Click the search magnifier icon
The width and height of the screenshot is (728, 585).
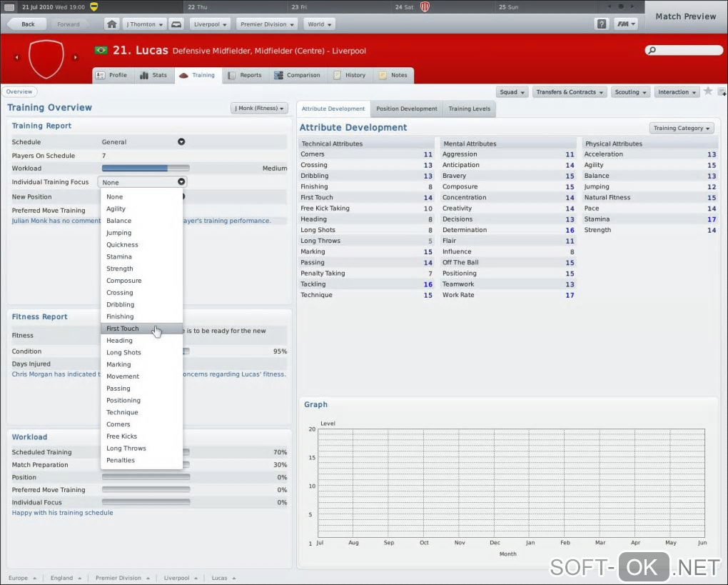coord(652,50)
